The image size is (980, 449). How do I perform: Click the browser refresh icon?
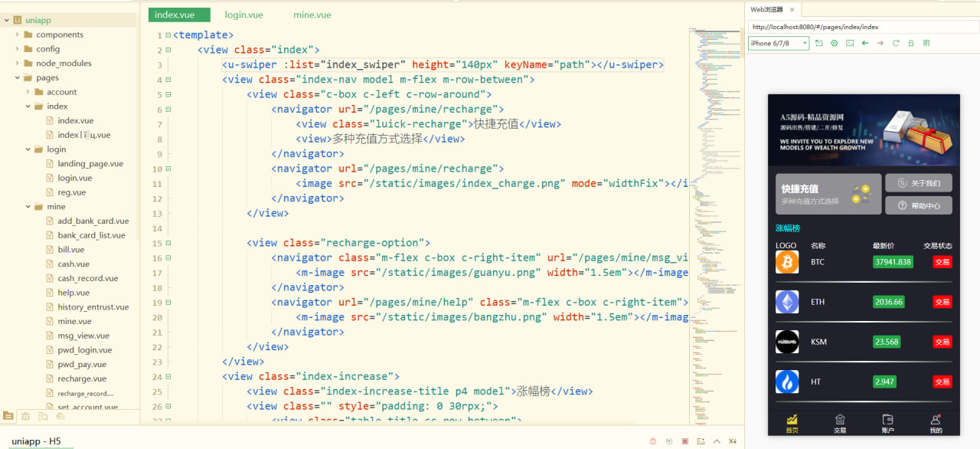tap(896, 44)
